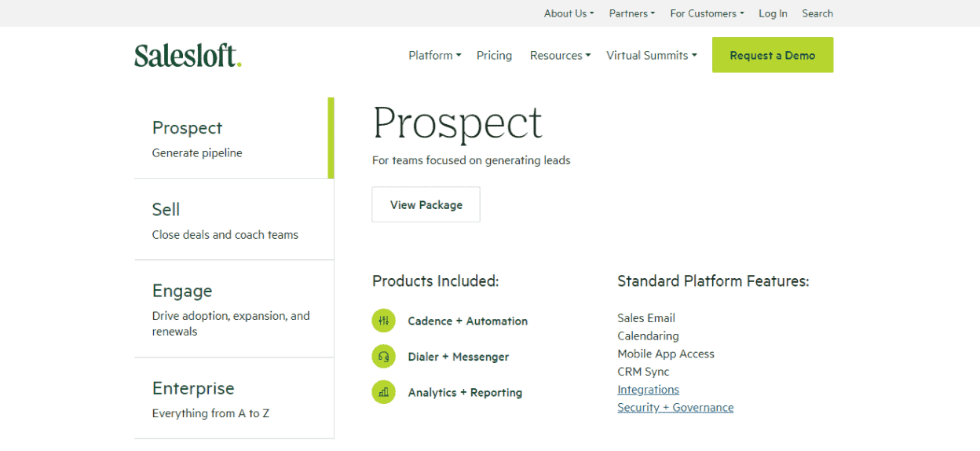Click the Standard Platform Features heading

[713, 280]
